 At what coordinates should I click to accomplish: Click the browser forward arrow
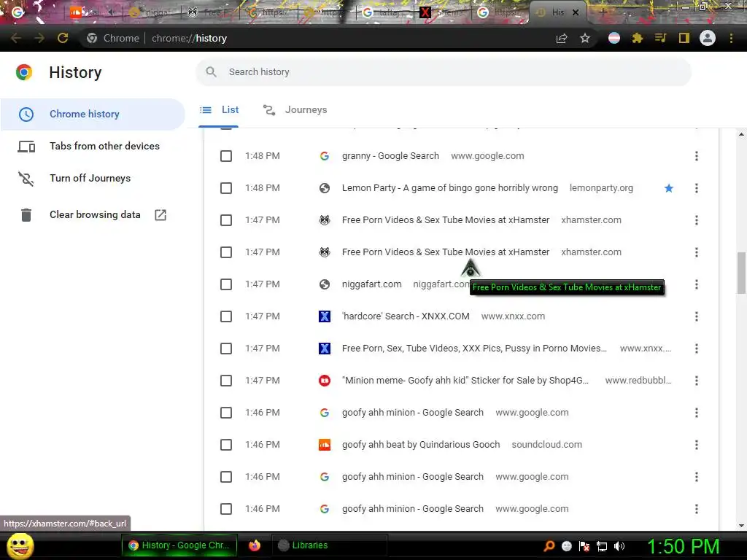click(x=39, y=38)
